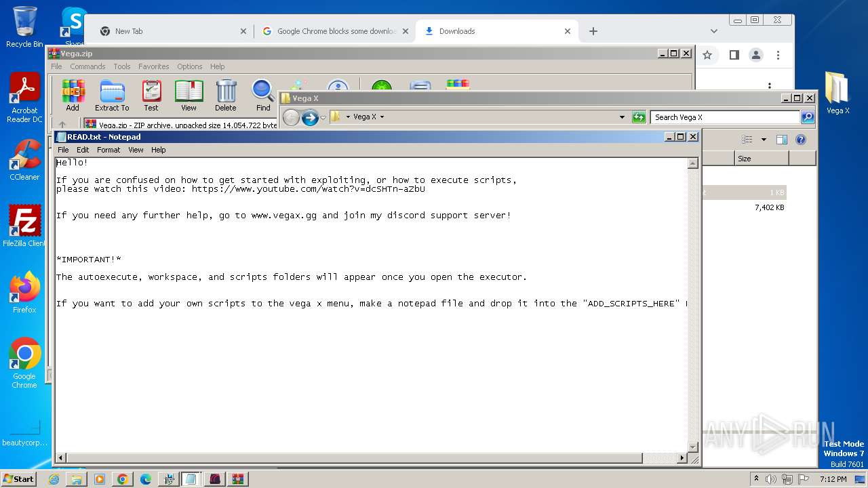Click WinRAR Extract To icon
The width and height of the screenshot is (868, 488).
112,95
